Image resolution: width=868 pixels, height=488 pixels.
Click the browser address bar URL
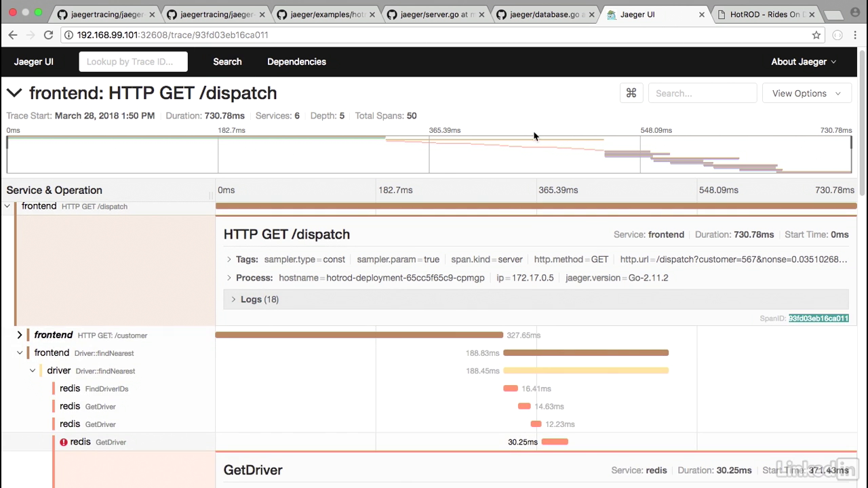click(172, 35)
